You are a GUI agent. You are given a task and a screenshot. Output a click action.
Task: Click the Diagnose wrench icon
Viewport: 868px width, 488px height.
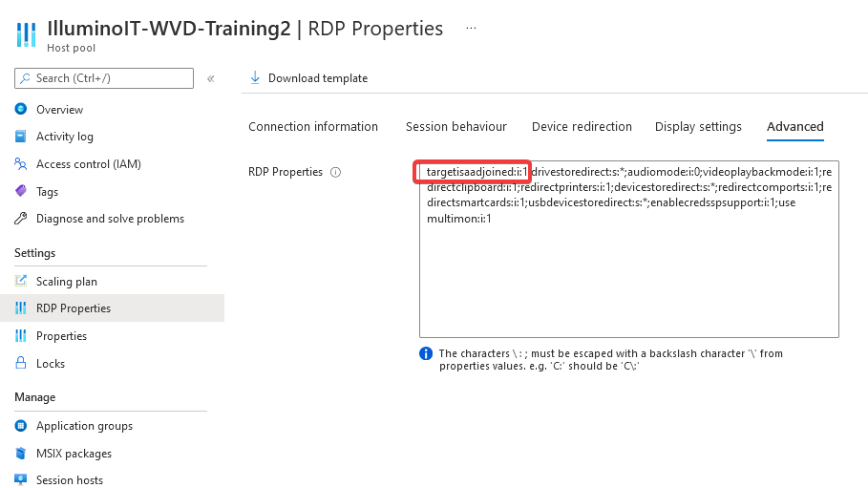20,219
